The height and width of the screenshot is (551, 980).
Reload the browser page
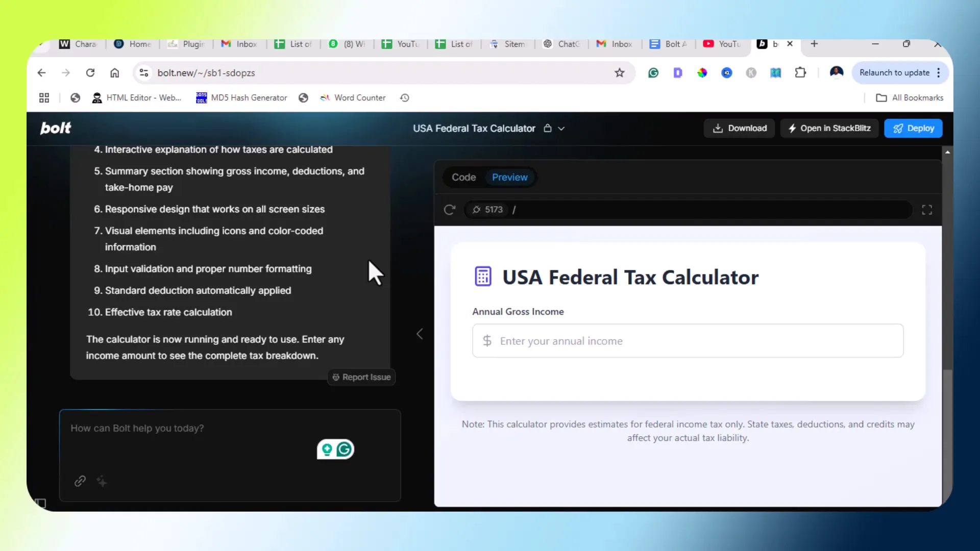pyautogui.click(x=90, y=73)
